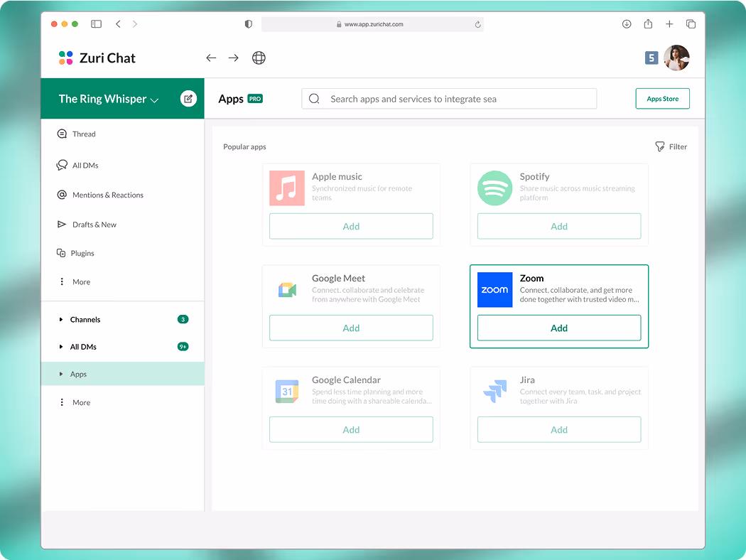The height and width of the screenshot is (560, 746).
Task: Open the browser downloads icon
Action: coord(627,23)
